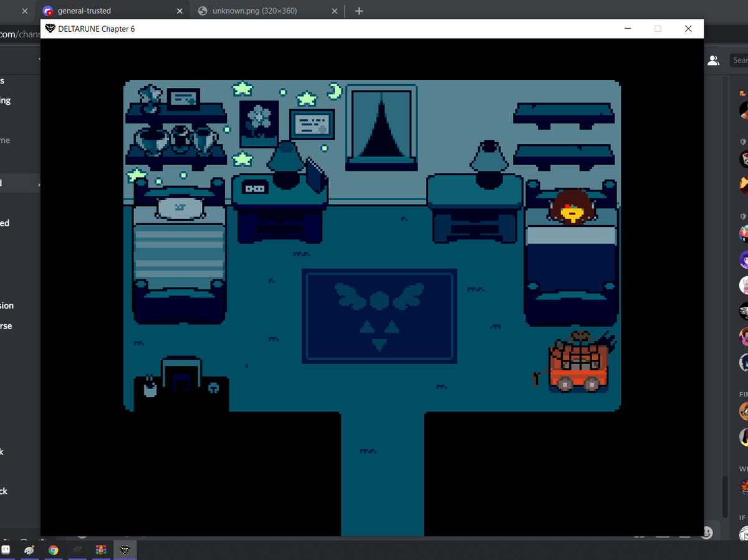Open the Discord emoji picker
This screenshot has width=748, height=560.
click(x=706, y=533)
